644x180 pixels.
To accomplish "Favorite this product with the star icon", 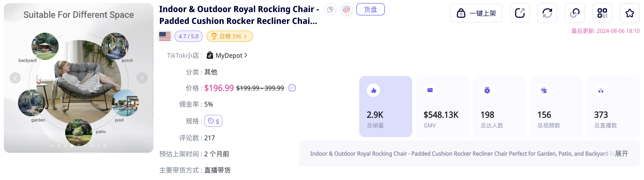I will (630, 13).
